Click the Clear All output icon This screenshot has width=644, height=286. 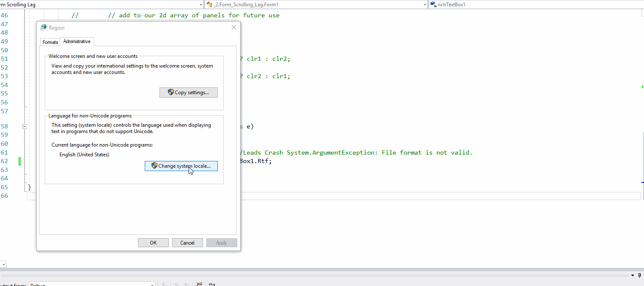point(199,284)
